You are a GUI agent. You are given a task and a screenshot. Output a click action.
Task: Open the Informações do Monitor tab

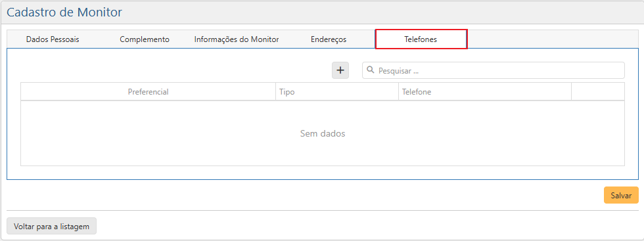(237, 39)
